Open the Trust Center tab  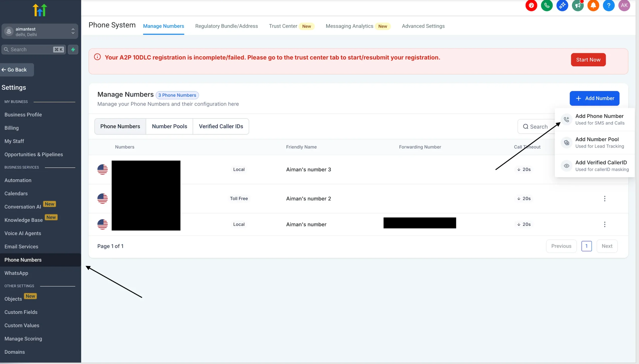coord(283,26)
